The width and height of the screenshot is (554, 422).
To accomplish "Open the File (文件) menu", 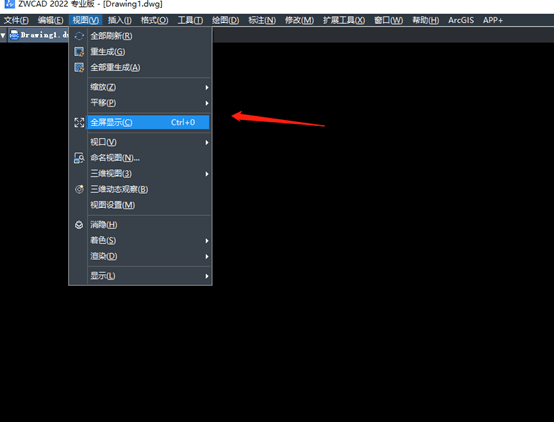I will pyautogui.click(x=16, y=20).
